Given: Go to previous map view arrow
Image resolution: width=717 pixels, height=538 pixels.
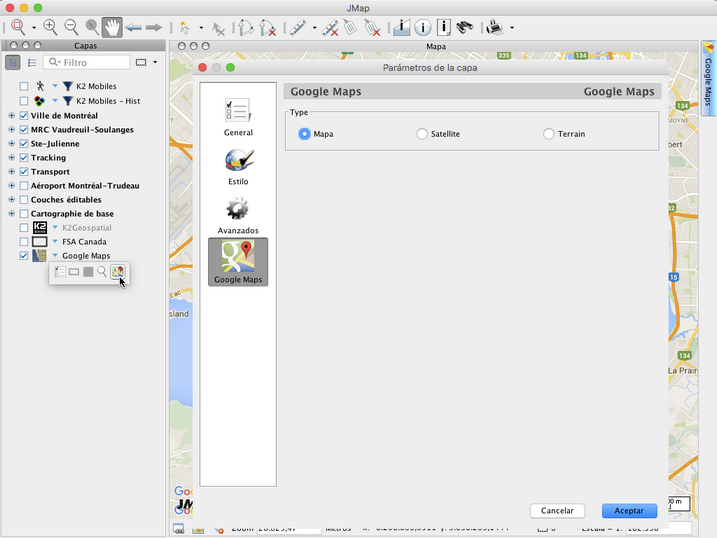Looking at the screenshot, I should [x=134, y=28].
